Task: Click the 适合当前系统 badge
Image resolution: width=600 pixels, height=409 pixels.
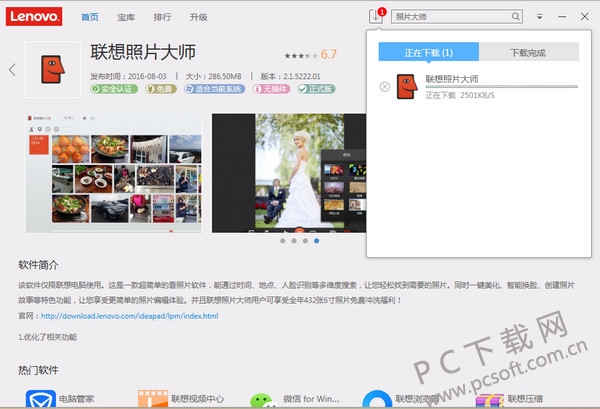Action: [x=214, y=89]
